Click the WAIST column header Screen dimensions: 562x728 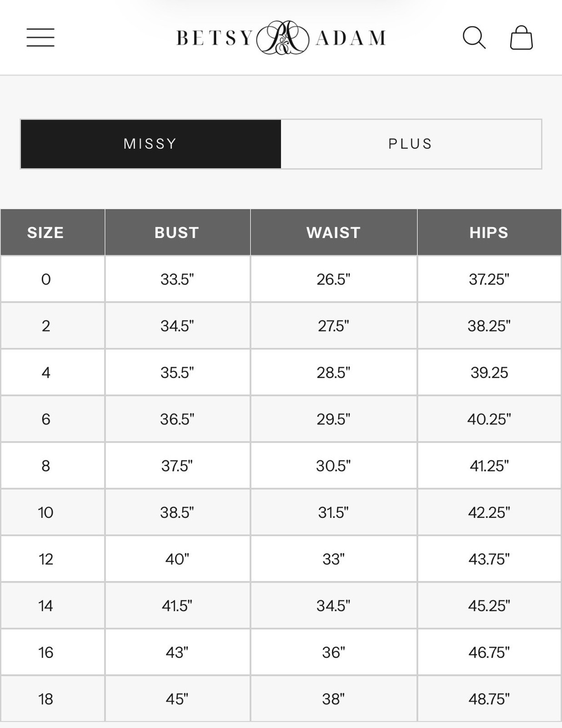coord(333,233)
